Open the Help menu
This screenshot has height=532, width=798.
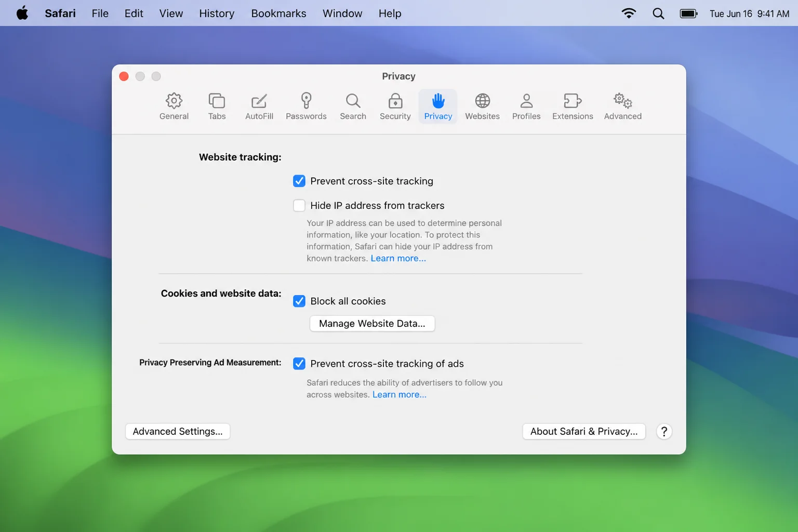(390, 14)
